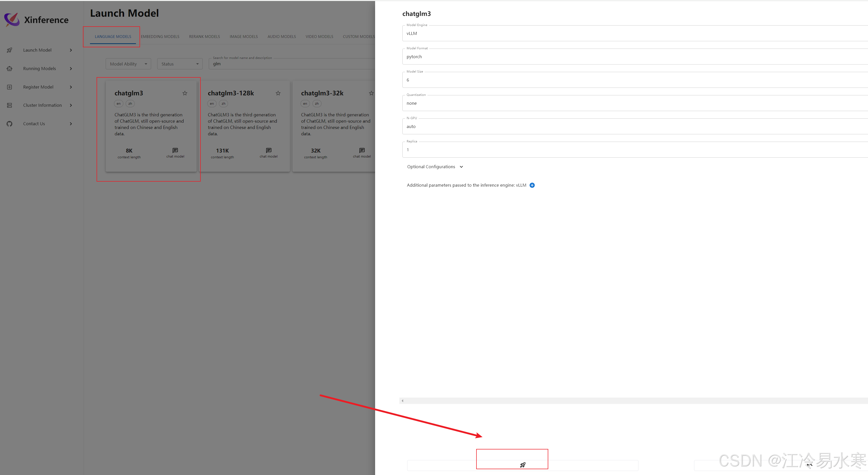The width and height of the screenshot is (868, 475).
Task: Open the Status filter dropdown
Action: click(x=180, y=64)
